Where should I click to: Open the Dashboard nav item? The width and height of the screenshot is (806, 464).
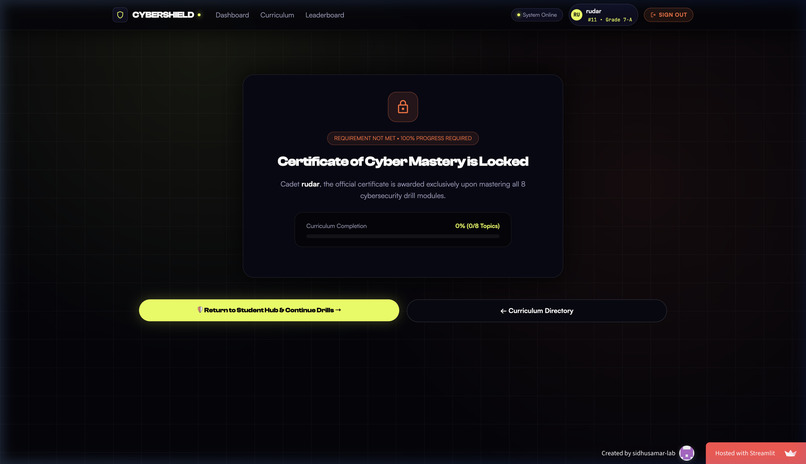(x=232, y=15)
